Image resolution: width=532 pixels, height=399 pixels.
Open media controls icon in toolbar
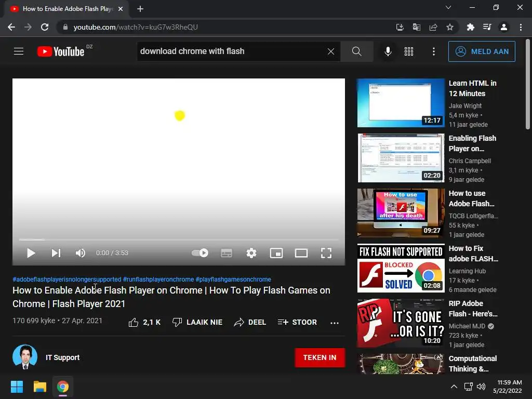coord(487,27)
